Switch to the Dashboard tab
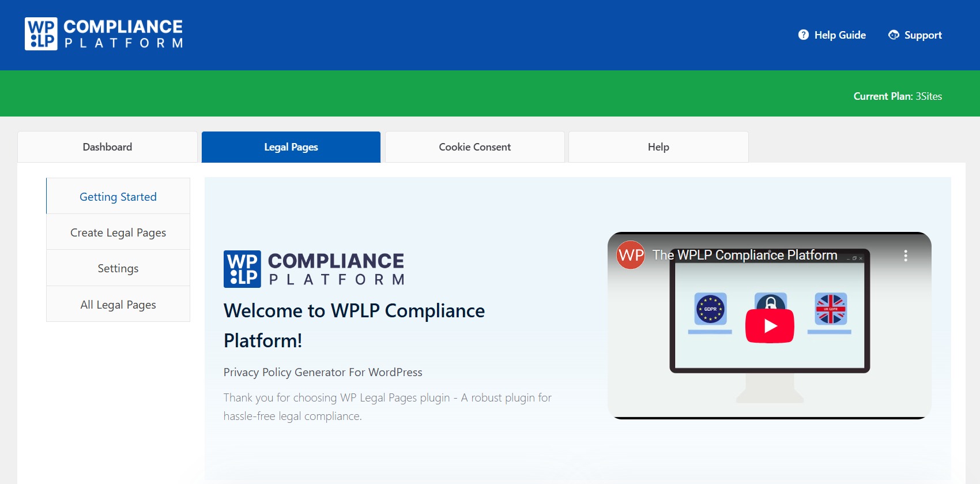980x484 pixels. [x=107, y=147]
